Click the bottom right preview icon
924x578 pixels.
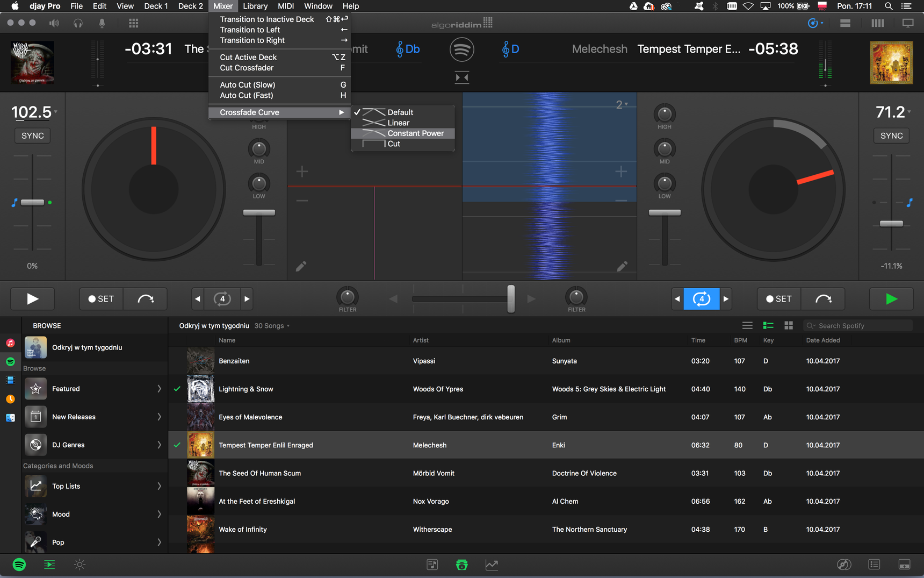(x=905, y=565)
